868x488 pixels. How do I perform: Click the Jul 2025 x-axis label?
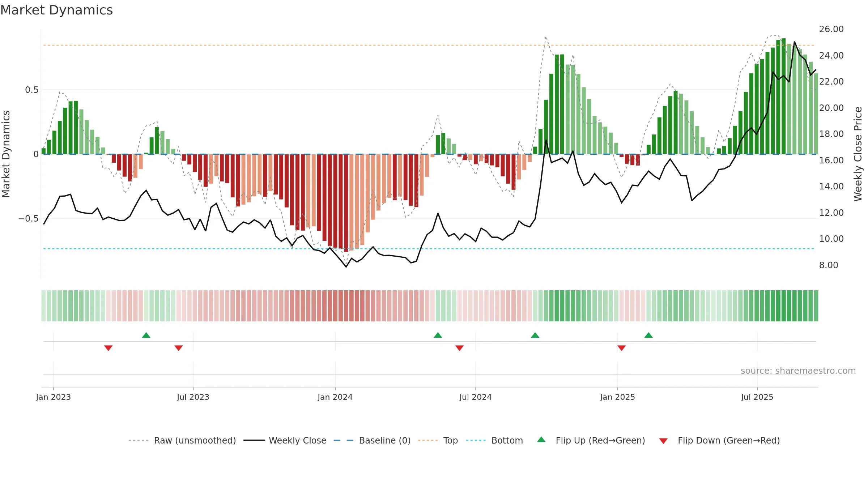coord(757,397)
